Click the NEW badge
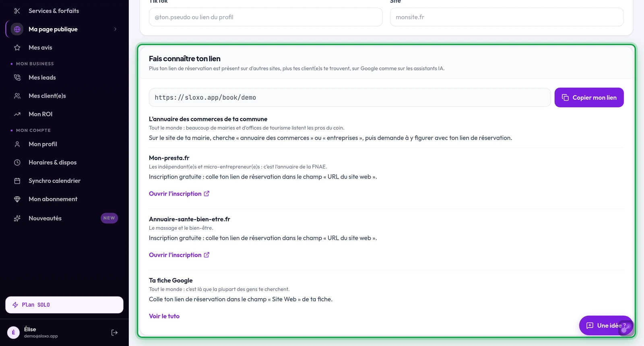 (109, 218)
